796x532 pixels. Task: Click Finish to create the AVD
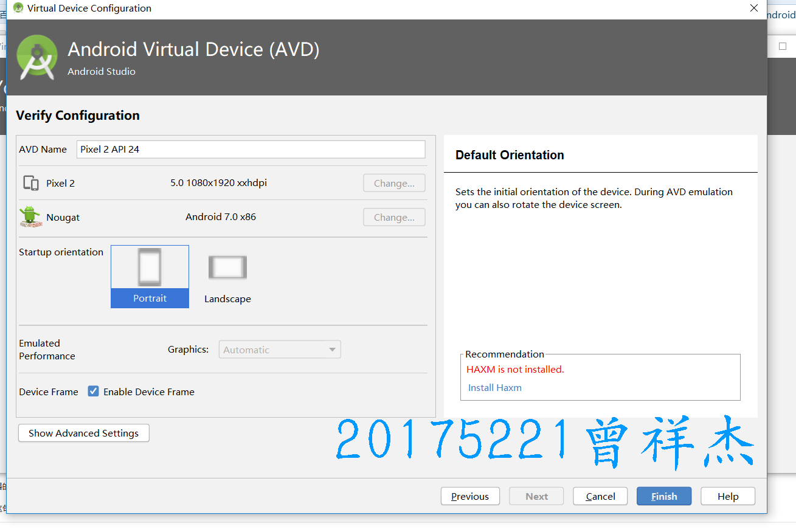664,496
